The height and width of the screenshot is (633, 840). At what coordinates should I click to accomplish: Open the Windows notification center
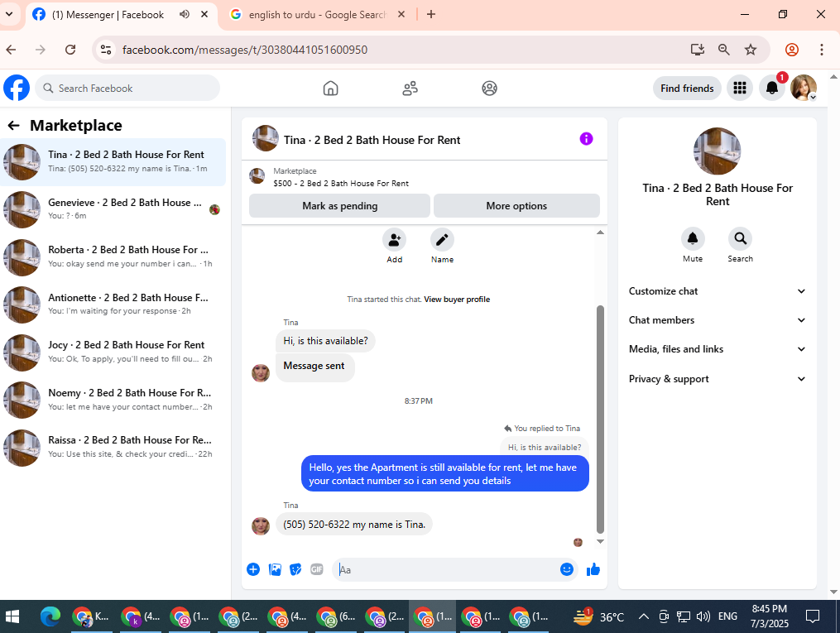tap(813, 617)
